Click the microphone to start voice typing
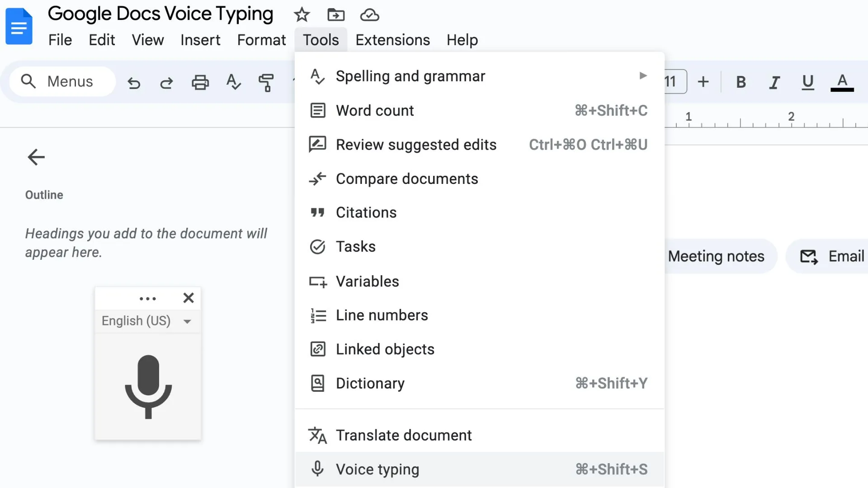This screenshot has height=488, width=868. [x=148, y=388]
